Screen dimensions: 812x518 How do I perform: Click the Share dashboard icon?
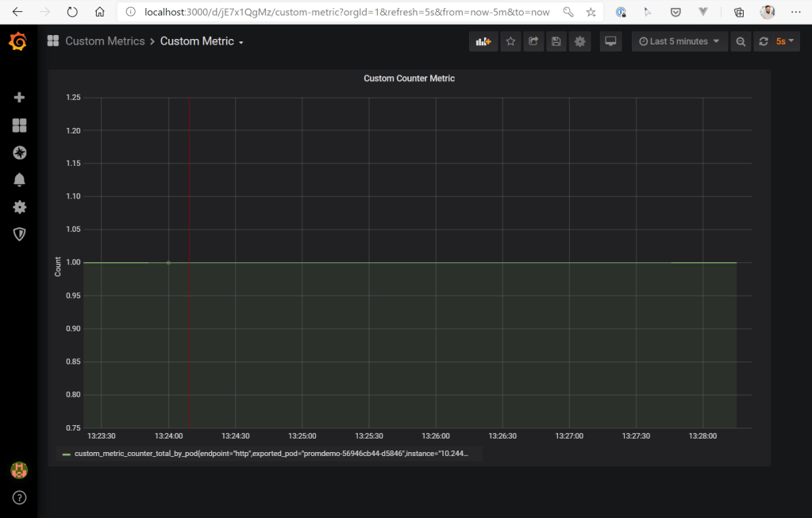click(x=533, y=41)
